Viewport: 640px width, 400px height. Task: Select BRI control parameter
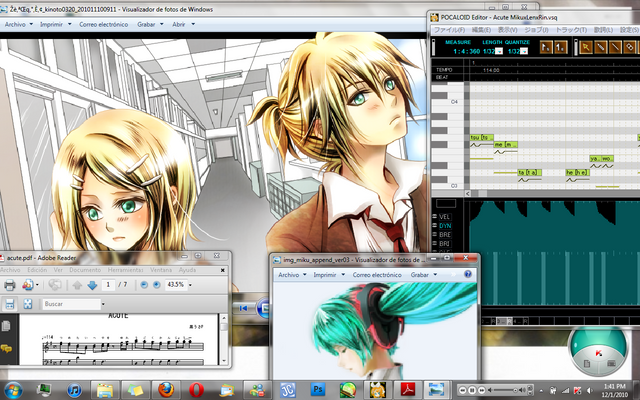[x=444, y=244]
